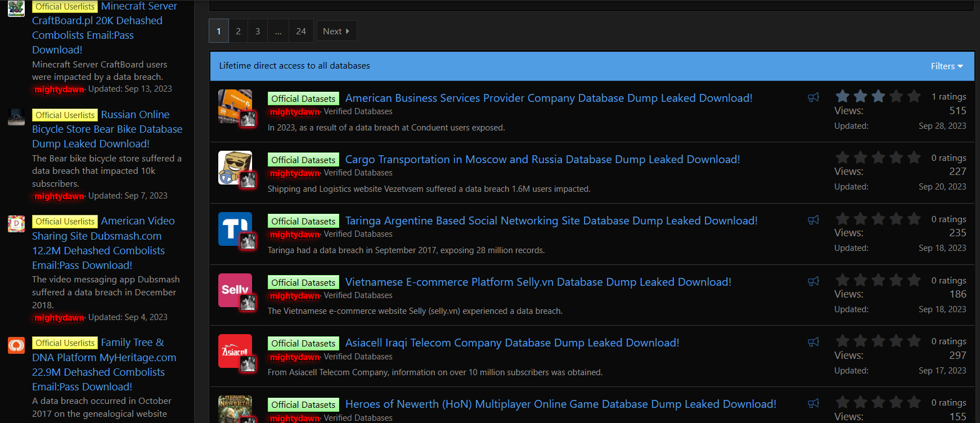Screen dimensions: 980x423
Task: Go to page 3 of results
Action: (x=258, y=31)
